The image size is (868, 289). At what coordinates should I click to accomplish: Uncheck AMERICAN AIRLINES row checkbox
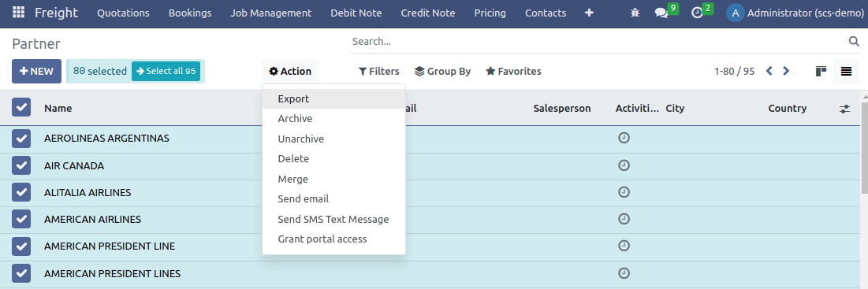click(x=21, y=220)
